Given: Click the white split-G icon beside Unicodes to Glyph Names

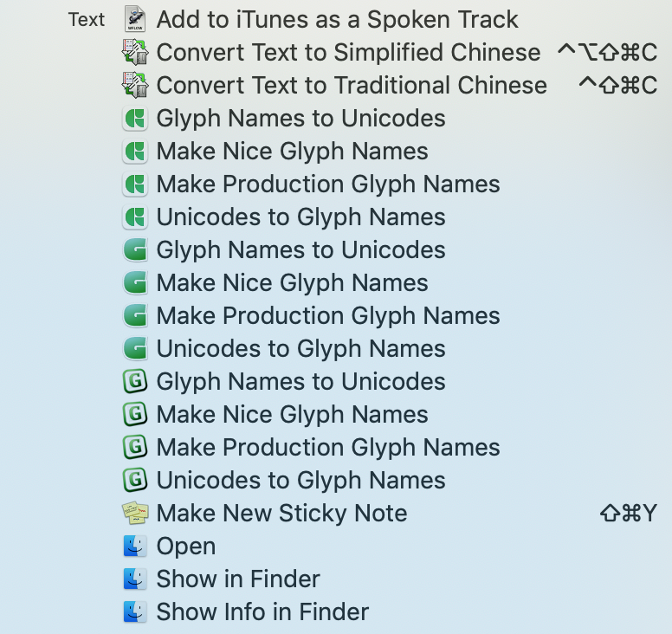Looking at the screenshot, I should pos(135,217).
